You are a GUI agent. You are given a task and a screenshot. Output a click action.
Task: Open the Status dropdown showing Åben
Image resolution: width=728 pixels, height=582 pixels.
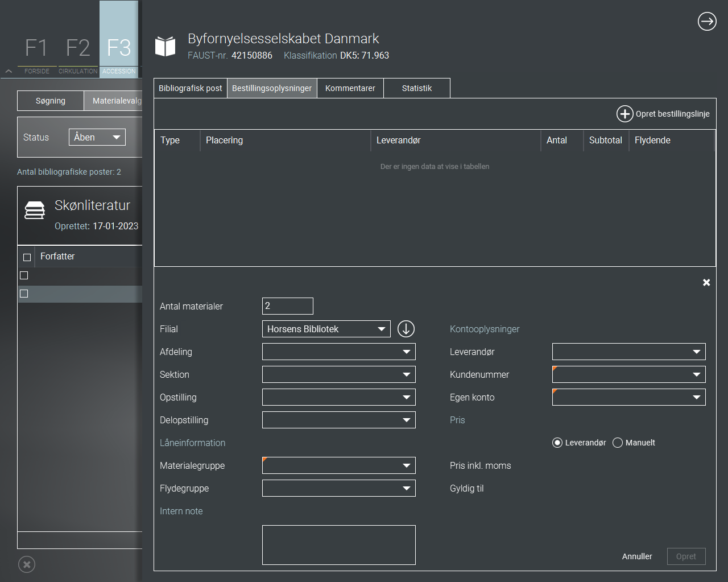point(97,137)
